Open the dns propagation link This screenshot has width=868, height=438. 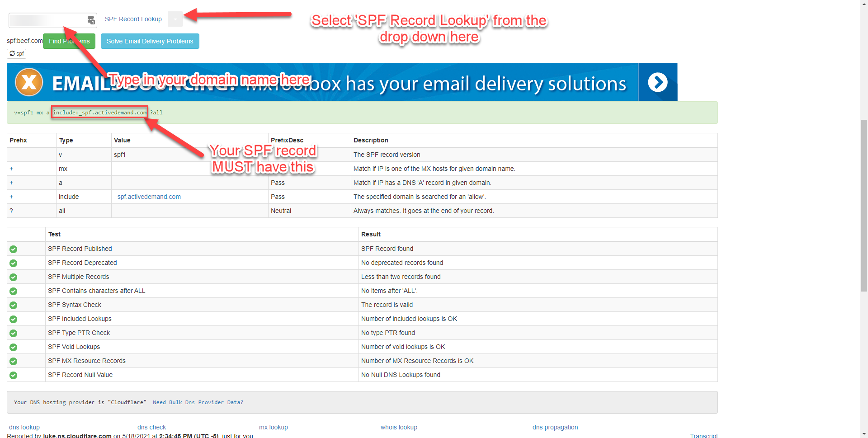pos(555,427)
